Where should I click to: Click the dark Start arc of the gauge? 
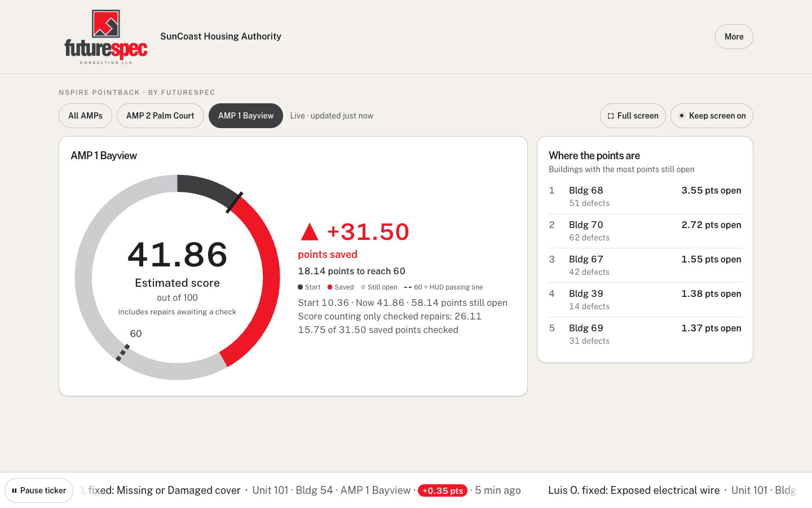(208, 188)
